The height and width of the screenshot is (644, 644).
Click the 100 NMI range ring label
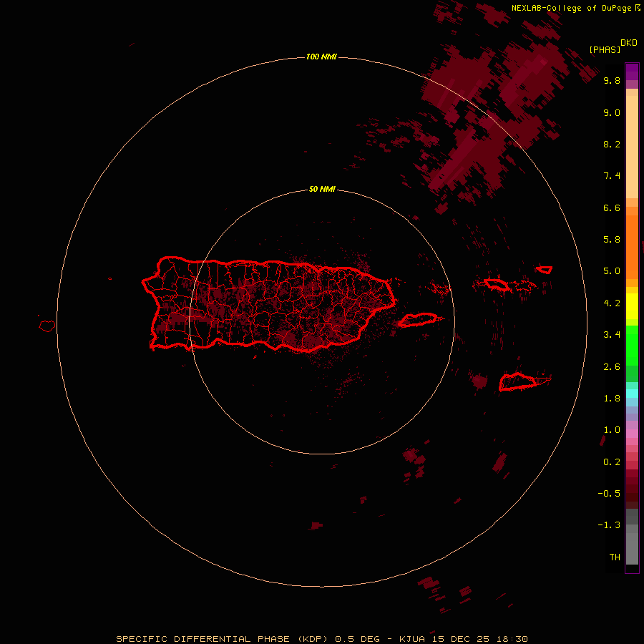[321, 57]
